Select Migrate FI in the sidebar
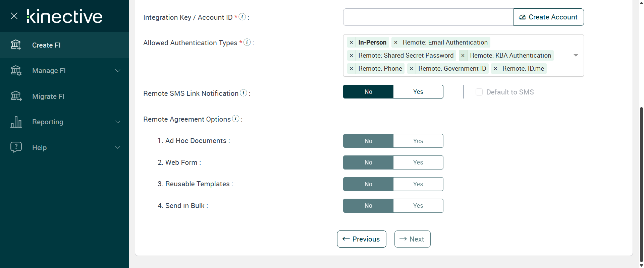 48,96
